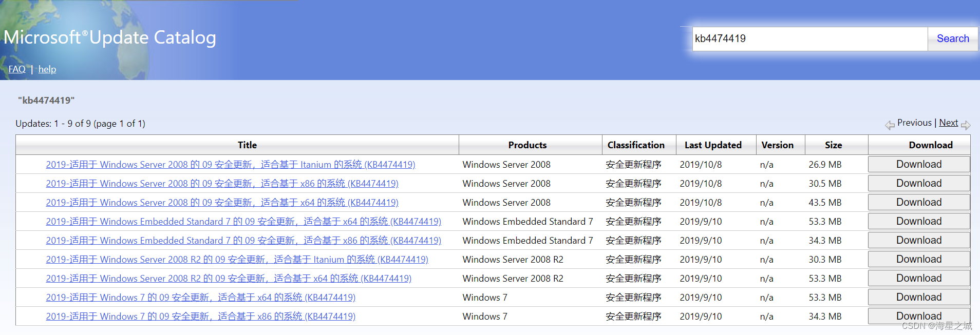
Task: Open Windows Server 2008 x64 update link
Action: pyautogui.click(x=222, y=203)
